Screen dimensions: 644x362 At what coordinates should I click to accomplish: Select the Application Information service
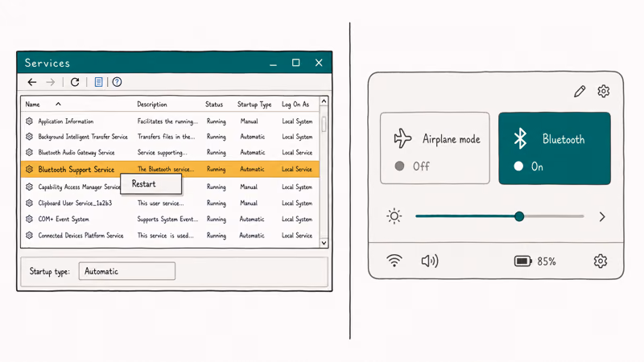coord(170,121)
